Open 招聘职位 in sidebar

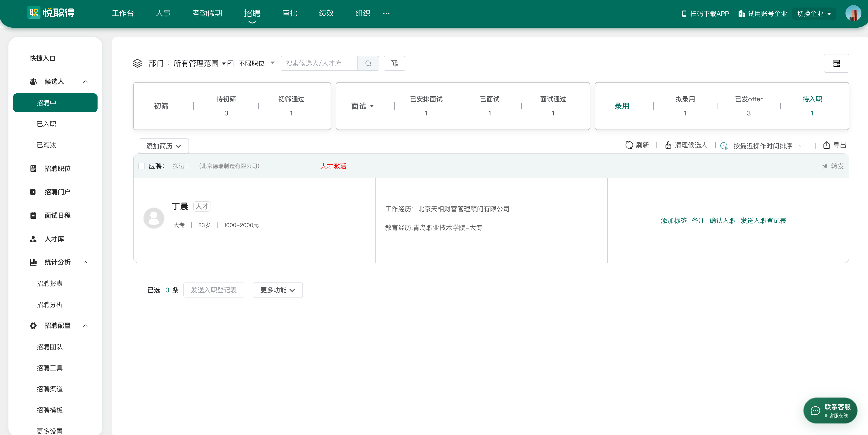(57, 169)
